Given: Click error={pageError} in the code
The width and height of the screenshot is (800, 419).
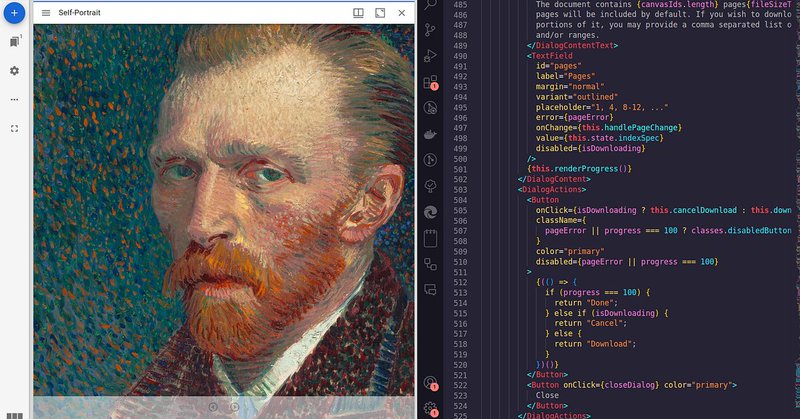Looking at the screenshot, I should tap(574, 117).
